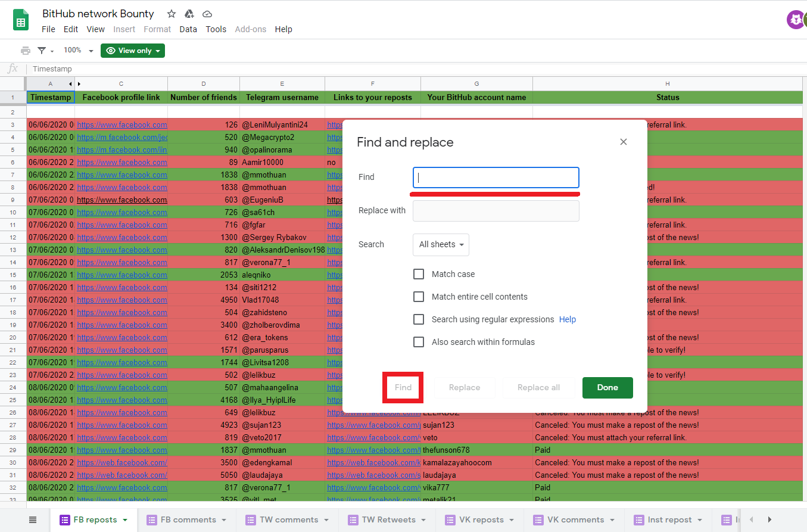Expand hidden column using arrow in column C header
The image size is (807, 532).
pos(79,84)
